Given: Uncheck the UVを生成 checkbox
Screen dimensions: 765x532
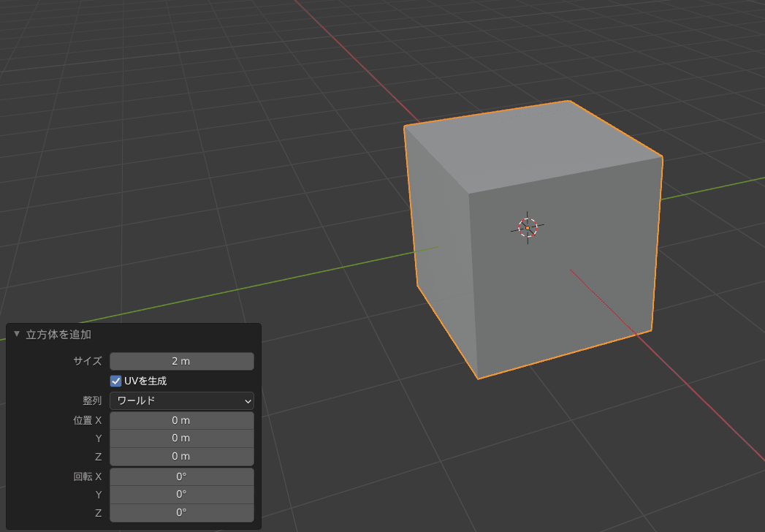Looking at the screenshot, I should [x=115, y=381].
